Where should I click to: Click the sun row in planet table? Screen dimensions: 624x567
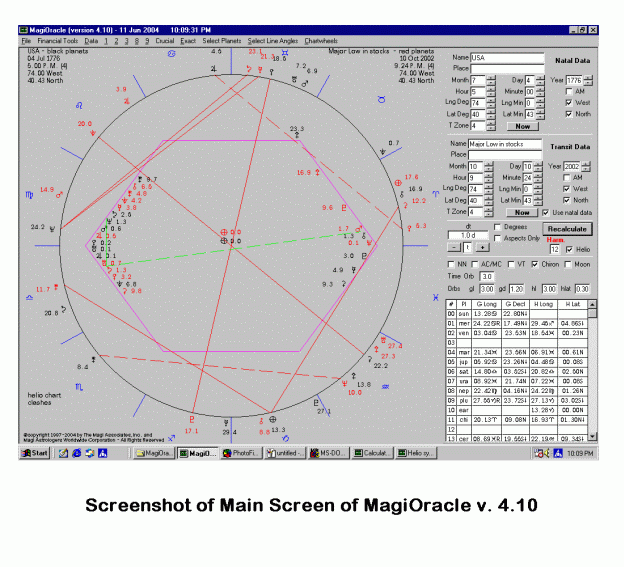pyautogui.click(x=517, y=314)
